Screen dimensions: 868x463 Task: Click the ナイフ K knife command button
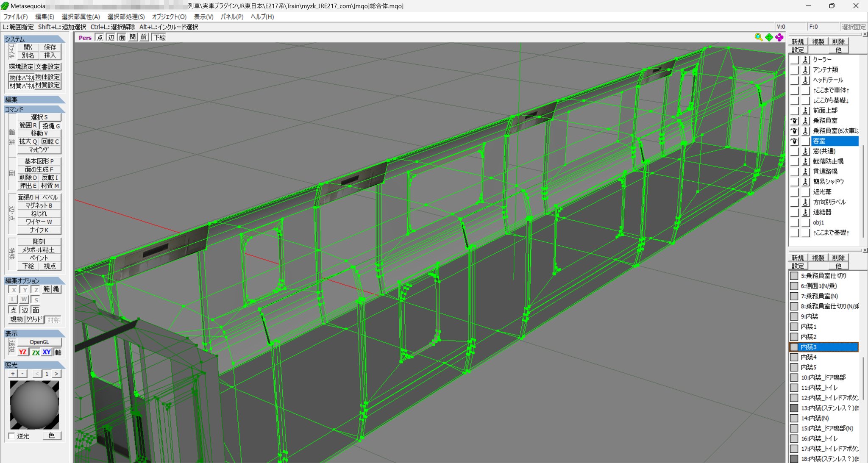[x=39, y=230]
